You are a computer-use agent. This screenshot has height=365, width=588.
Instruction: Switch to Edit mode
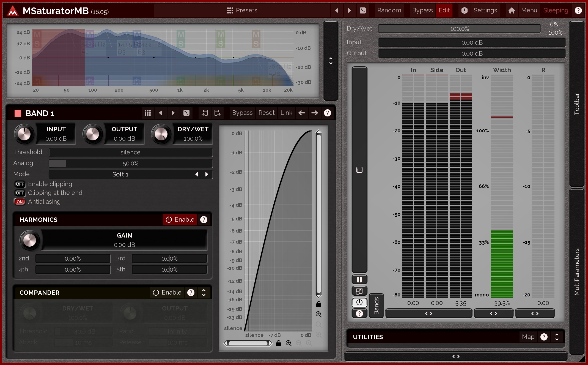point(444,10)
